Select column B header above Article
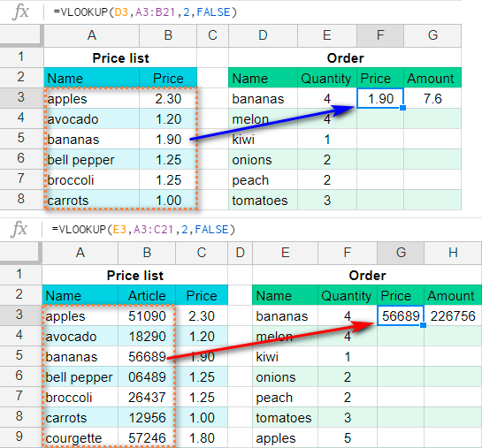The width and height of the screenshot is (482, 448). [147, 253]
